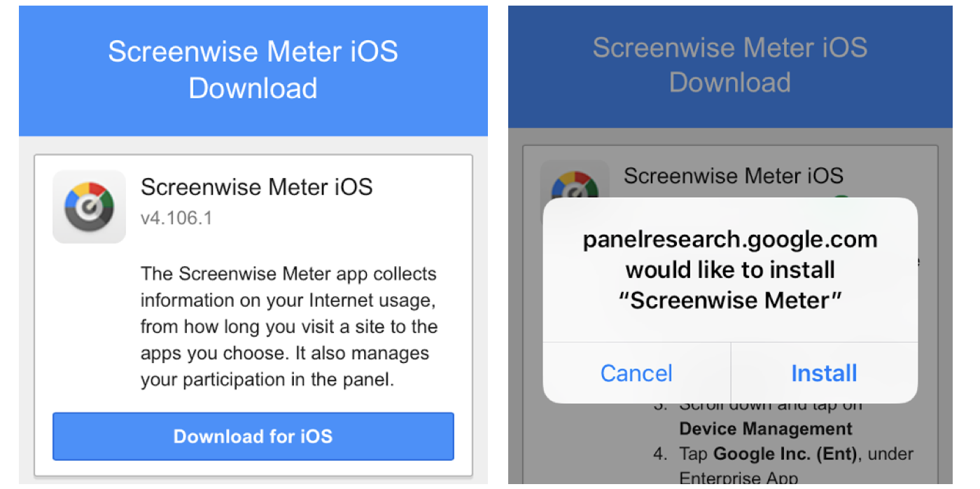Click the version number v4.106.1
Image resolution: width=980 pixels, height=489 pixels.
(x=176, y=218)
